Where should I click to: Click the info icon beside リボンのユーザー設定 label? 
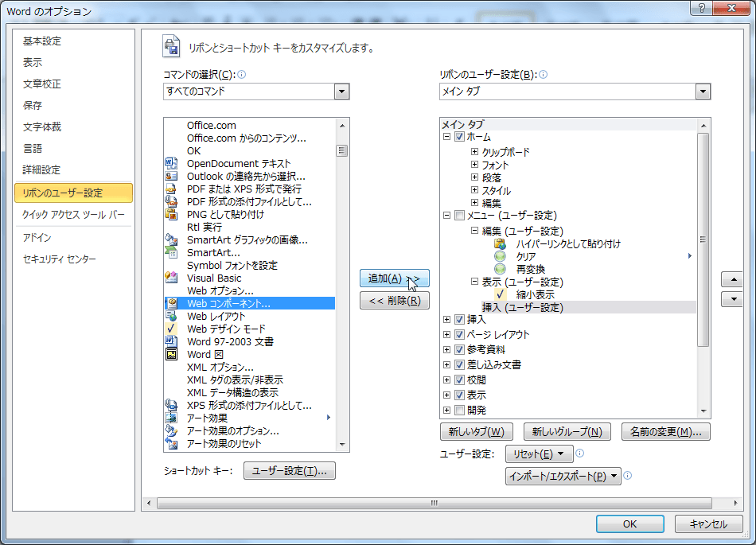543,74
